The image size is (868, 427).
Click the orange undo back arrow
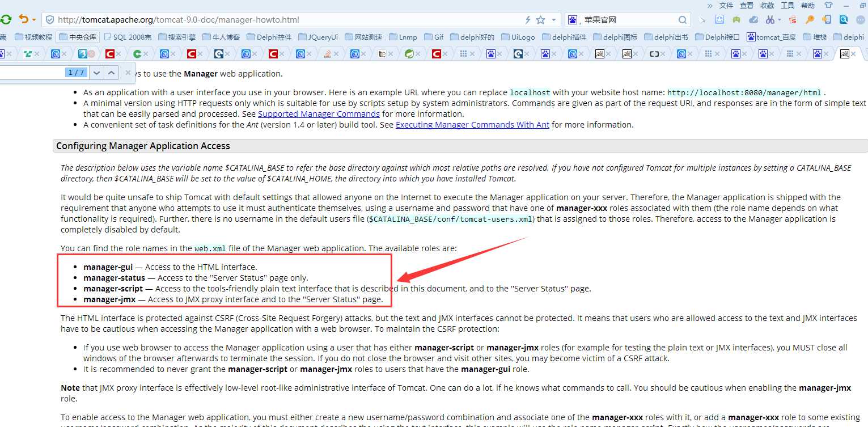(x=24, y=19)
